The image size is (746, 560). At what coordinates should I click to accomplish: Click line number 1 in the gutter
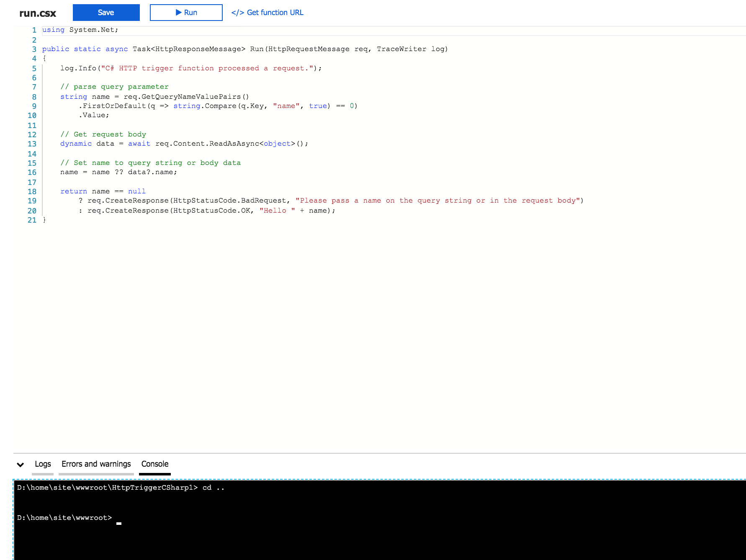tap(33, 30)
